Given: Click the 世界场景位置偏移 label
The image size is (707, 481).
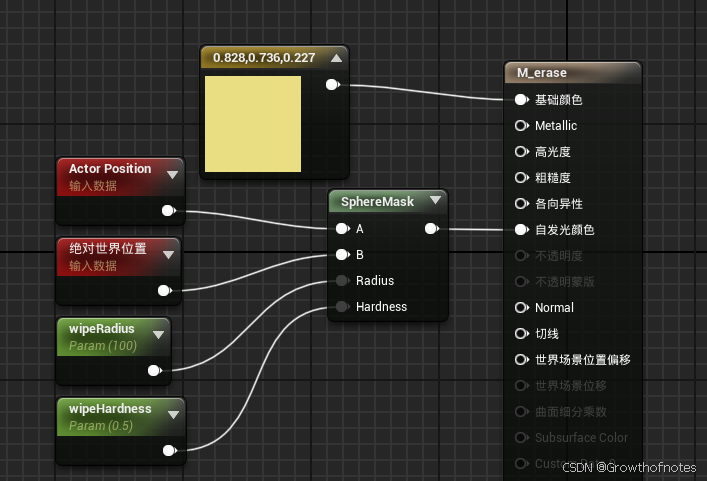Looking at the screenshot, I should coord(583,359).
